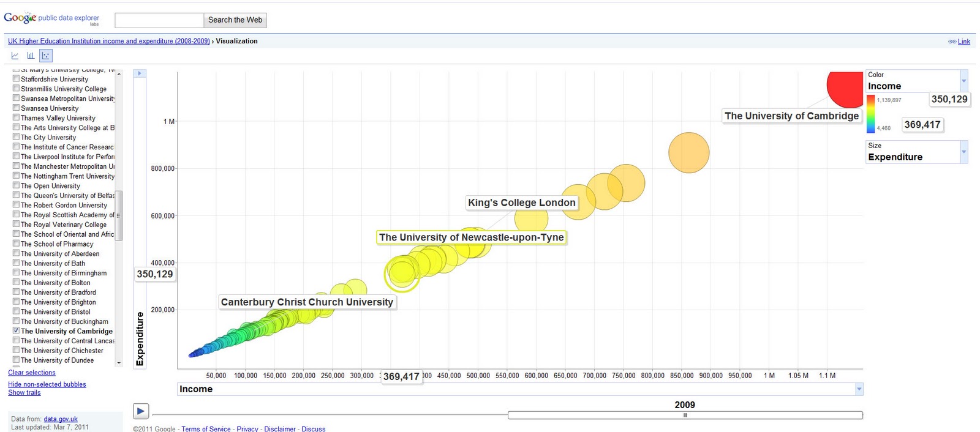Click the search text input field
Image resolution: width=980 pixels, height=432 pixels.
[159, 20]
